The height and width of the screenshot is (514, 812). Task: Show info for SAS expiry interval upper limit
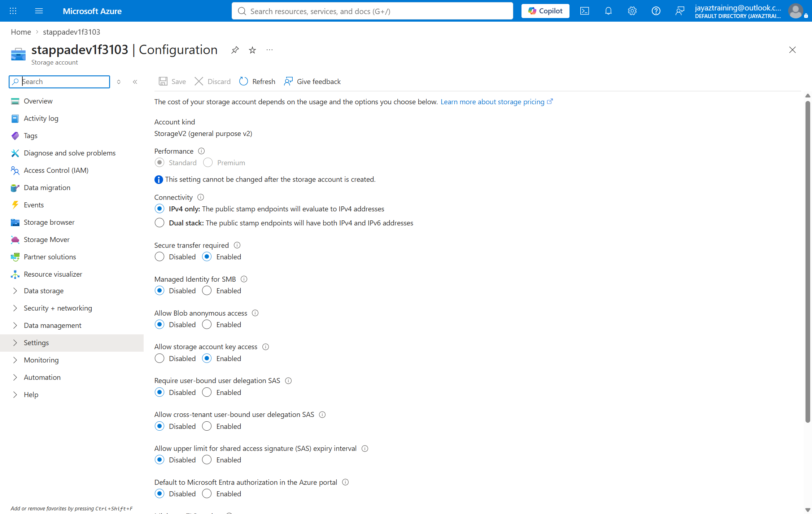tap(365, 449)
